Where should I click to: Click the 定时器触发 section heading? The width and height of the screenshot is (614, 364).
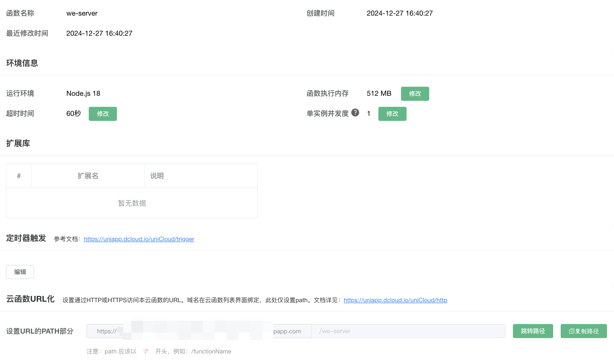[26, 238]
